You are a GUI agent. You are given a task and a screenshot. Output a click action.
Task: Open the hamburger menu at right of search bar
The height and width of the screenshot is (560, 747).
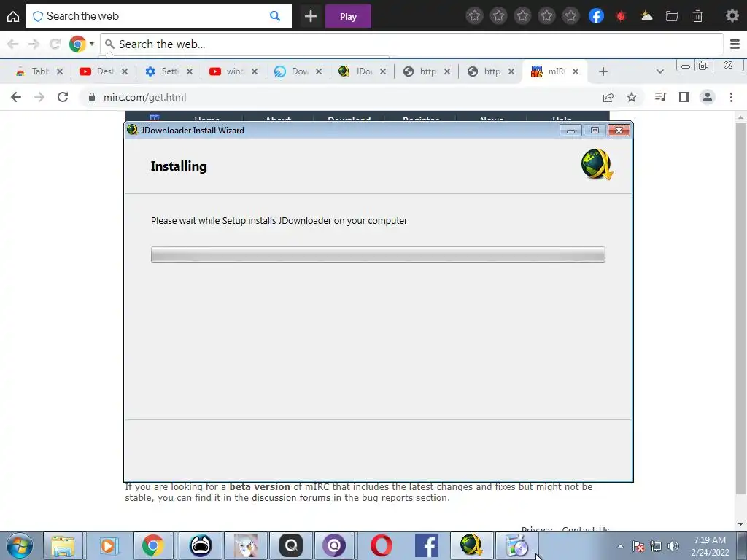click(x=735, y=44)
